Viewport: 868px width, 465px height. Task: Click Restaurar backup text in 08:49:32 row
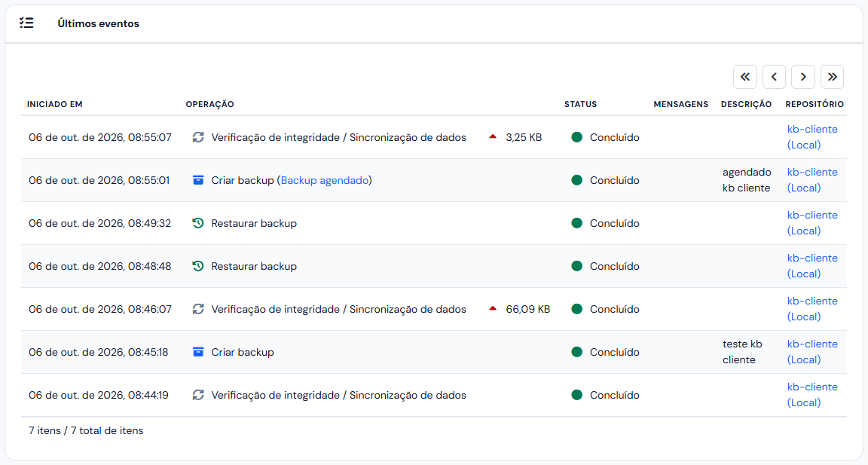[x=254, y=223]
